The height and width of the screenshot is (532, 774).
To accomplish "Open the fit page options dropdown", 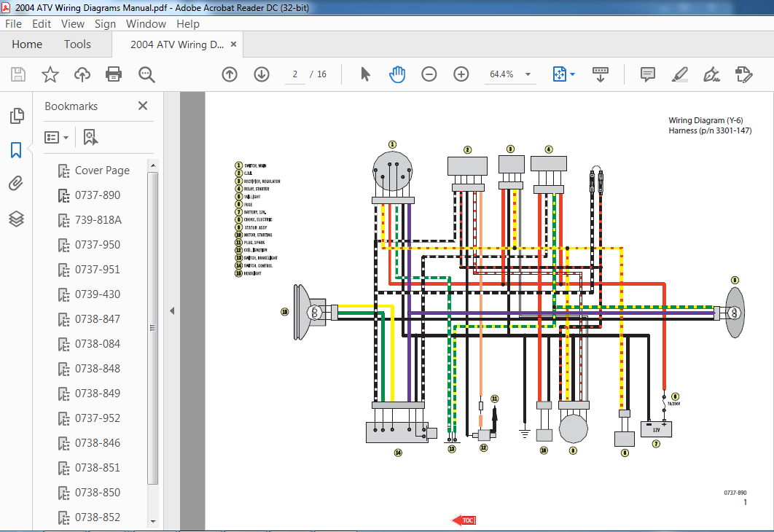I will [x=573, y=74].
